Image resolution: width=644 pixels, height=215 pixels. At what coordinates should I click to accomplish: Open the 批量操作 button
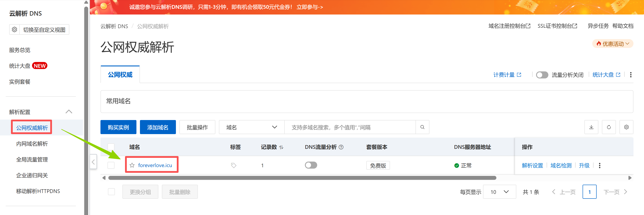pyautogui.click(x=197, y=127)
